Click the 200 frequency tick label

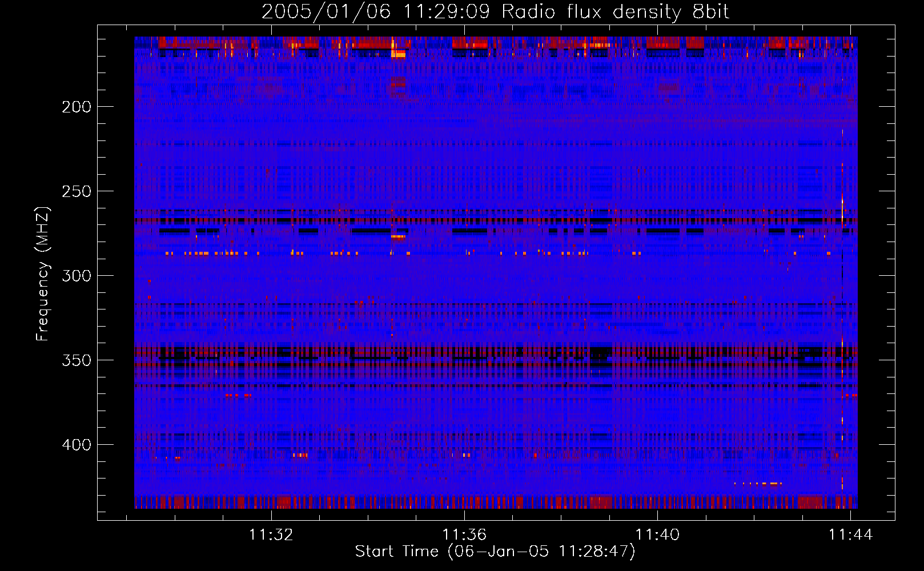click(x=77, y=107)
